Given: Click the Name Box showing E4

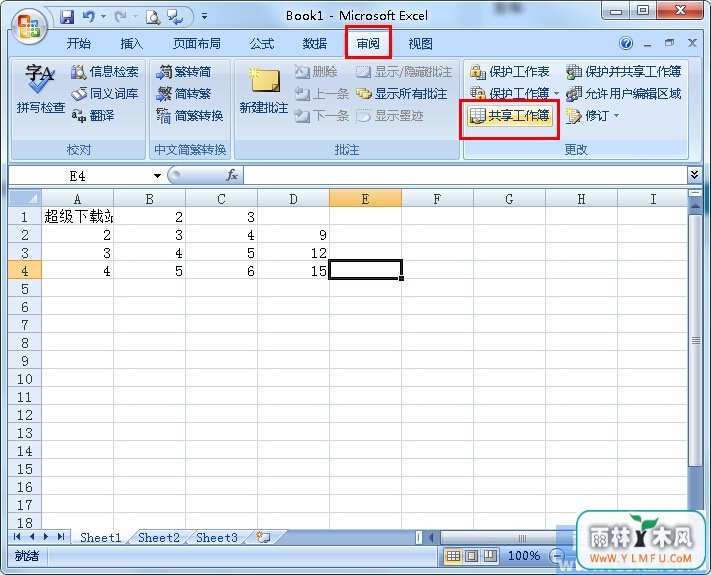Looking at the screenshot, I should point(80,176).
